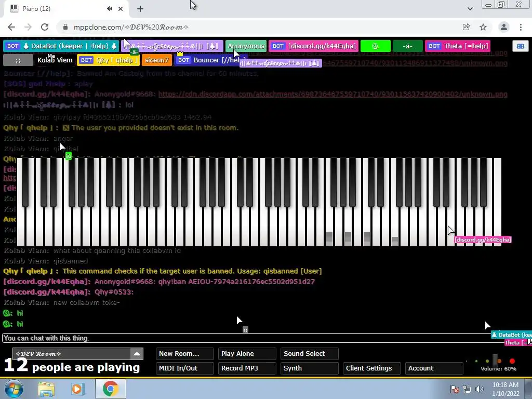Close the Piano (12) tab
The width and height of the screenshot is (532, 399).
pos(121,9)
